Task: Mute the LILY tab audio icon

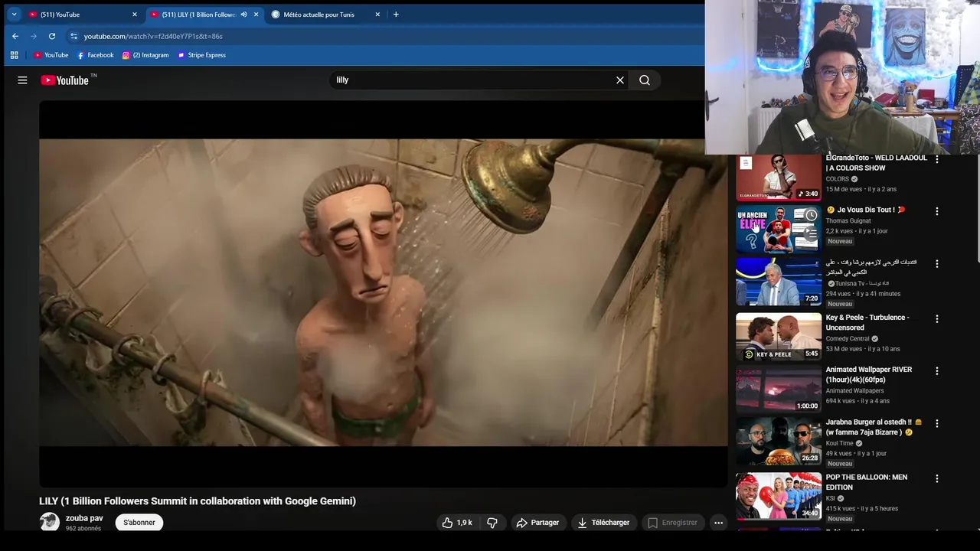Action: tap(244, 15)
